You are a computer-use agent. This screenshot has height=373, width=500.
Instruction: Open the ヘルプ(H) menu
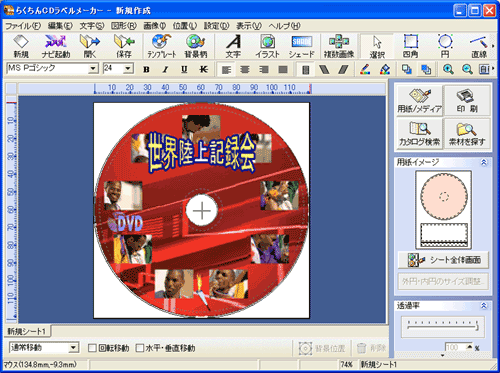284,26
